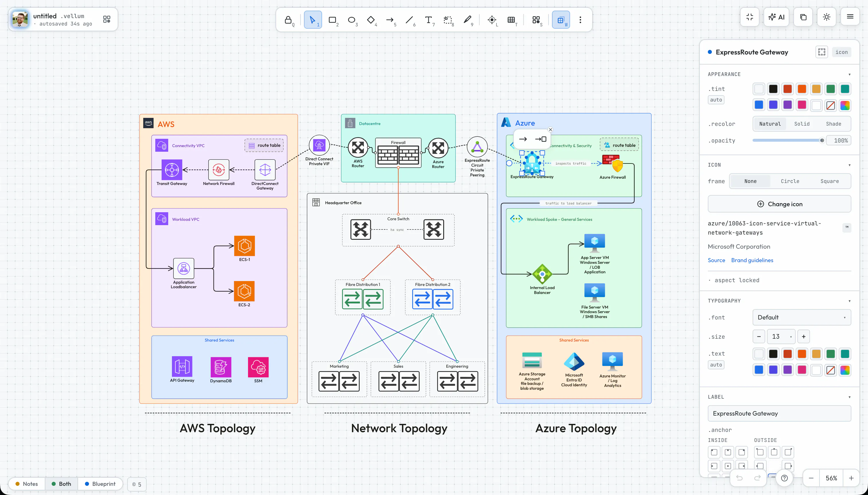Set icon frame to Square
Image resolution: width=868 pixels, height=495 pixels.
point(830,181)
